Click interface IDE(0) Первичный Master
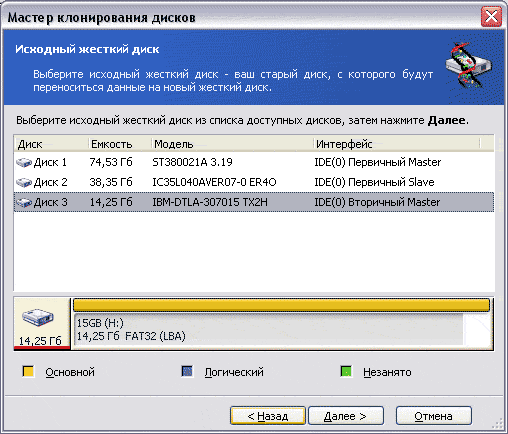508x434 pixels. [x=378, y=162]
